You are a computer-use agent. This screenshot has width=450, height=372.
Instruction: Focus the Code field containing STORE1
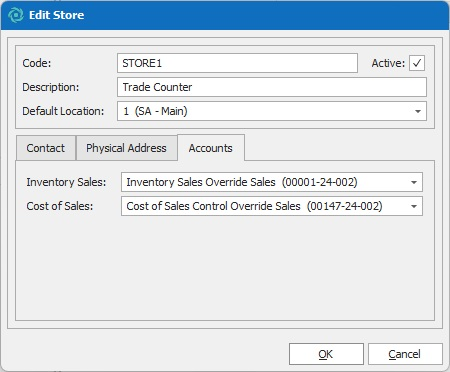(x=237, y=63)
